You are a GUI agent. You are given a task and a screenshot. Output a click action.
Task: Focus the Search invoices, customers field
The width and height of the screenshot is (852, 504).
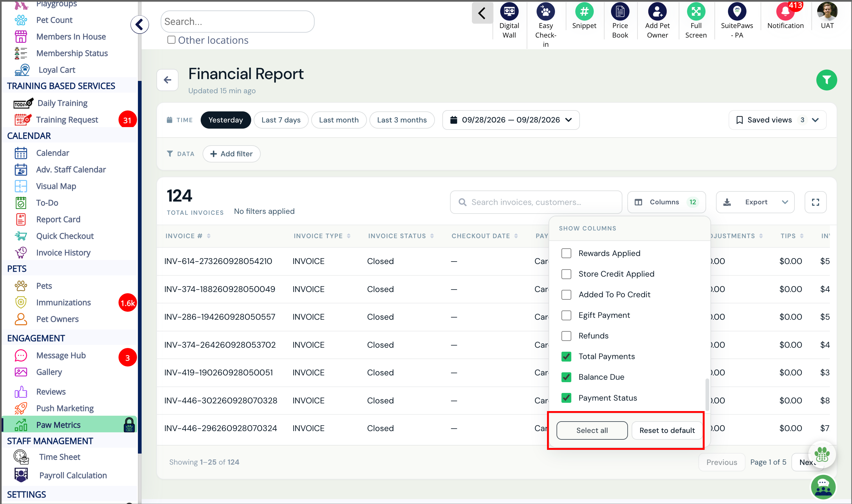(x=536, y=202)
